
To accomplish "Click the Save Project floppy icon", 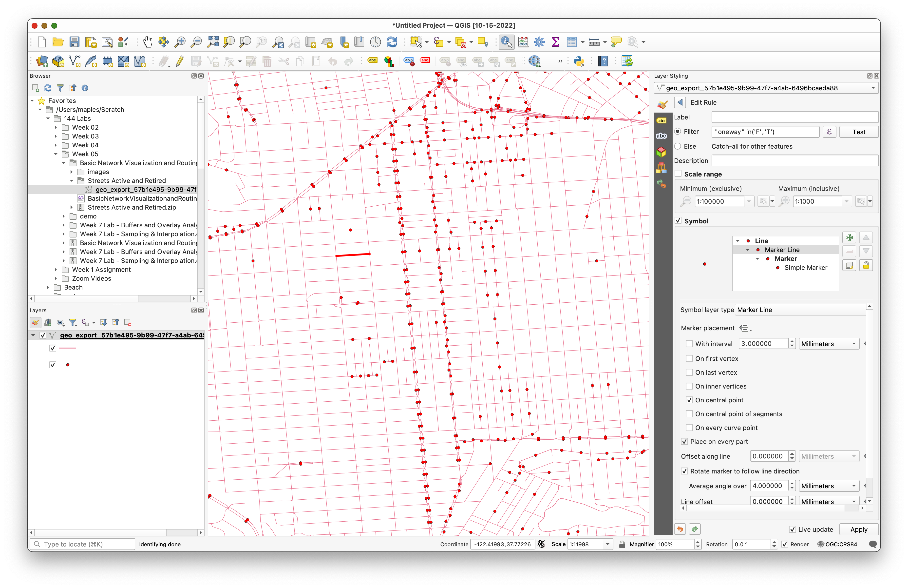I will [75, 42].
